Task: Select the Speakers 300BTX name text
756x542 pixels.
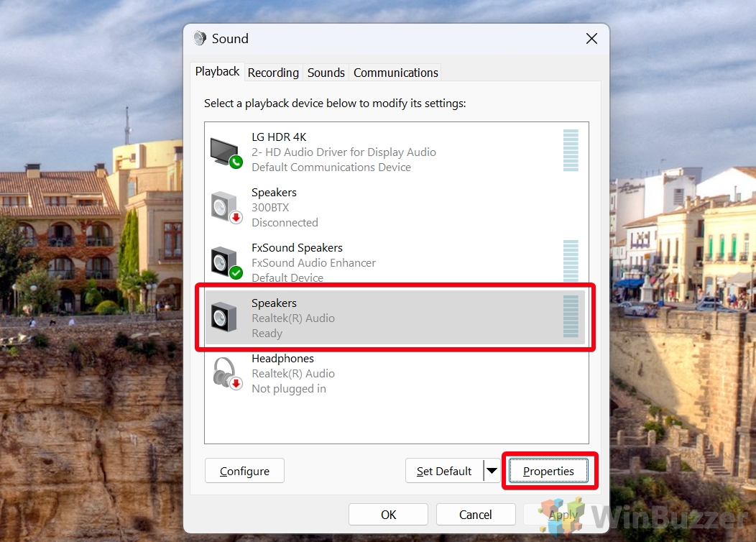Action: [x=274, y=193]
